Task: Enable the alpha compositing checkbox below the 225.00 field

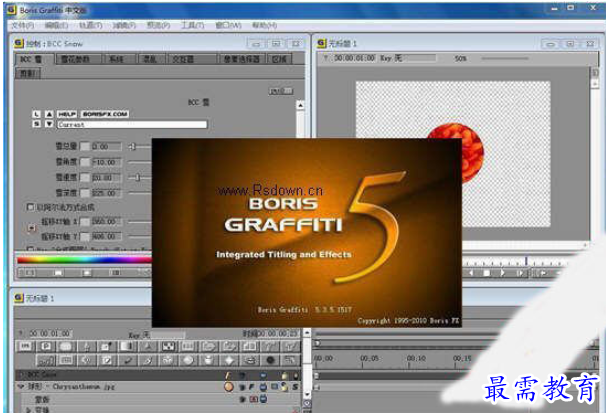Action: 30,207
